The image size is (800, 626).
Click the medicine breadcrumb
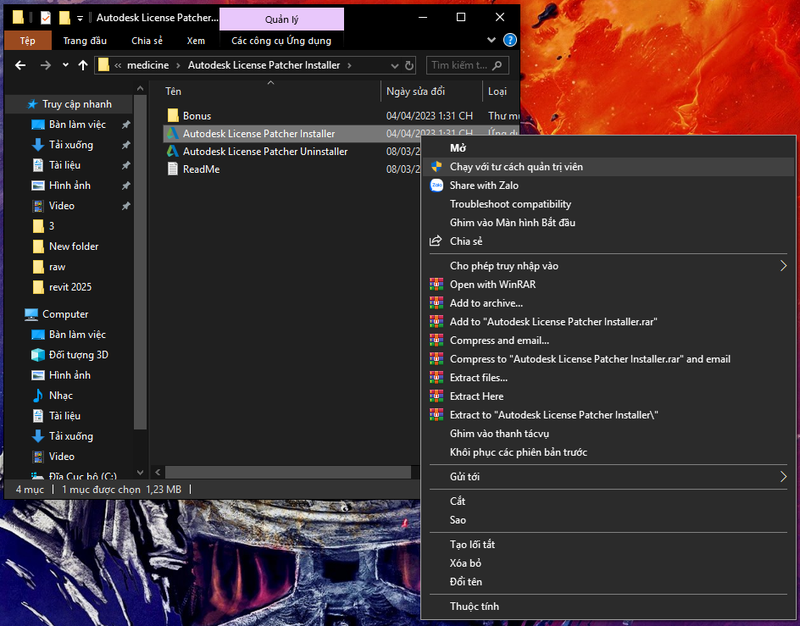coord(148,65)
